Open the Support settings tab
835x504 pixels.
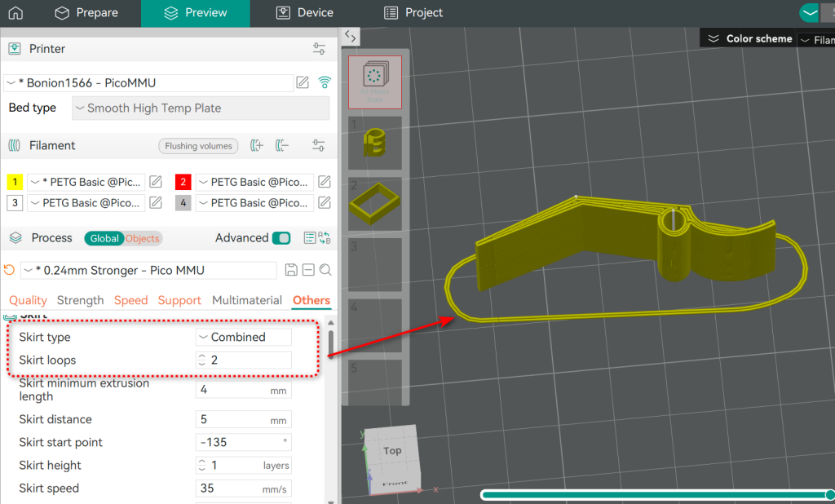point(179,300)
